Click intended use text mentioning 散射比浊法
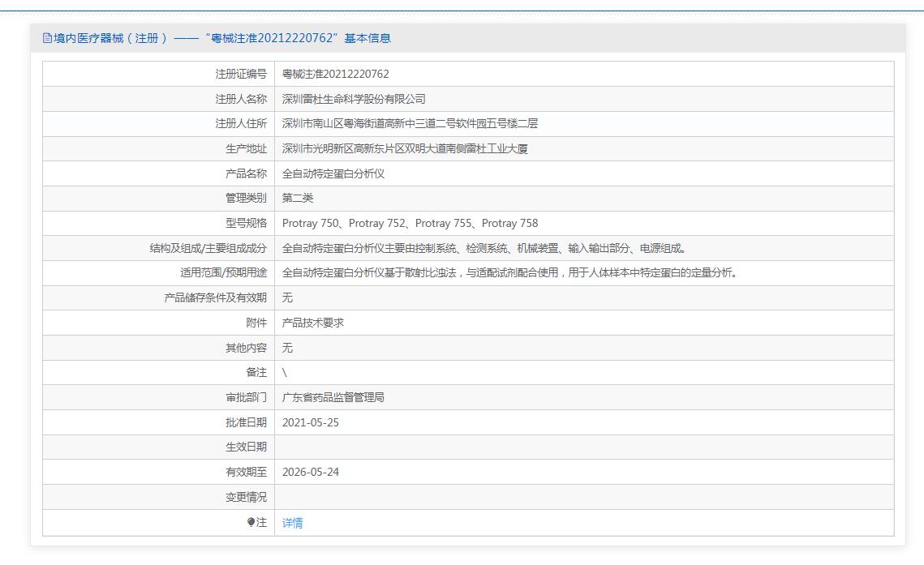This screenshot has width=924, height=565. [x=509, y=273]
